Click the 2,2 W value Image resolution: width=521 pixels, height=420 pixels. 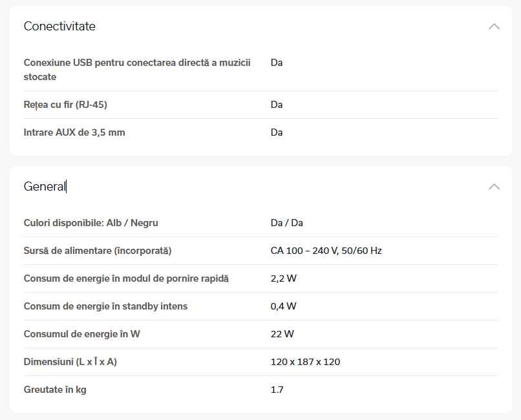tap(283, 278)
